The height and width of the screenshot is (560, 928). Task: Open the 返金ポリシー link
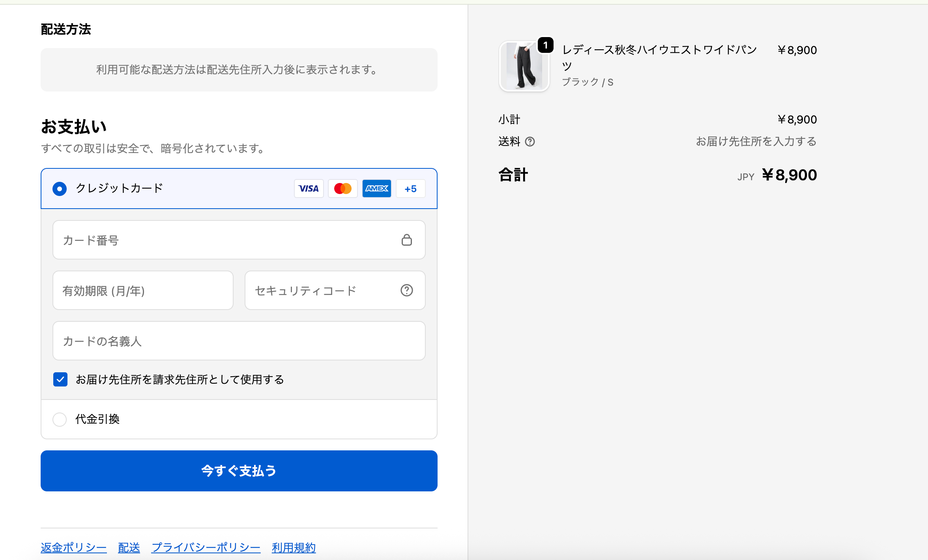point(73,547)
